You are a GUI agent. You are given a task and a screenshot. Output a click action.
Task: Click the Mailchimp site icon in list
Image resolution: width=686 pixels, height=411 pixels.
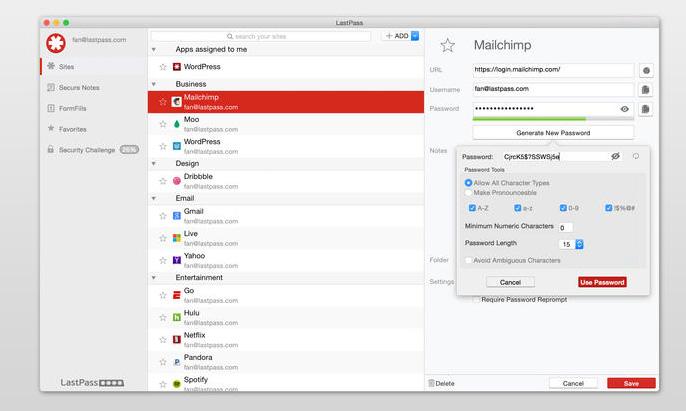click(177, 102)
